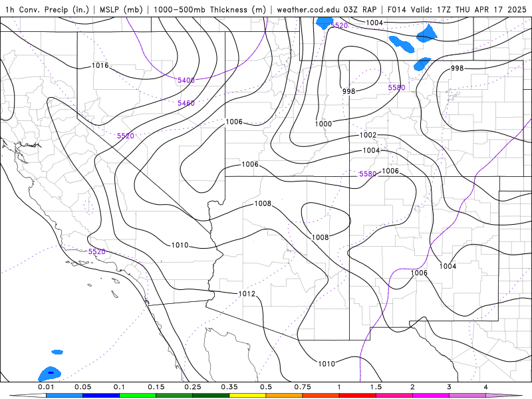The image size is (532, 399).
Task: Click the '3' legend value label
Action: click(449, 387)
